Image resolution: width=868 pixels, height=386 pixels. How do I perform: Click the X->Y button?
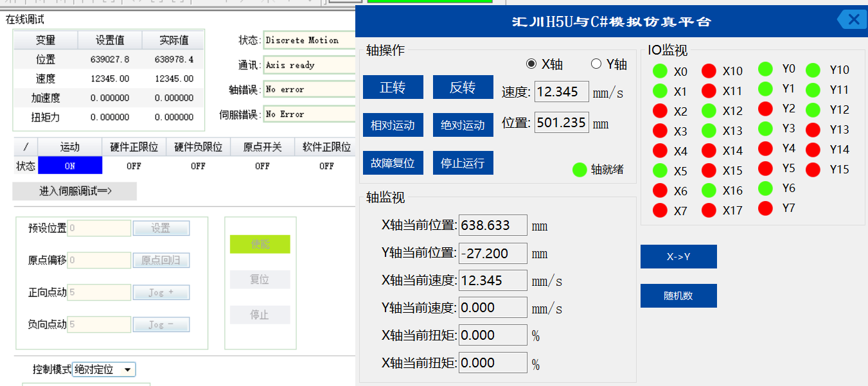pyautogui.click(x=678, y=257)
